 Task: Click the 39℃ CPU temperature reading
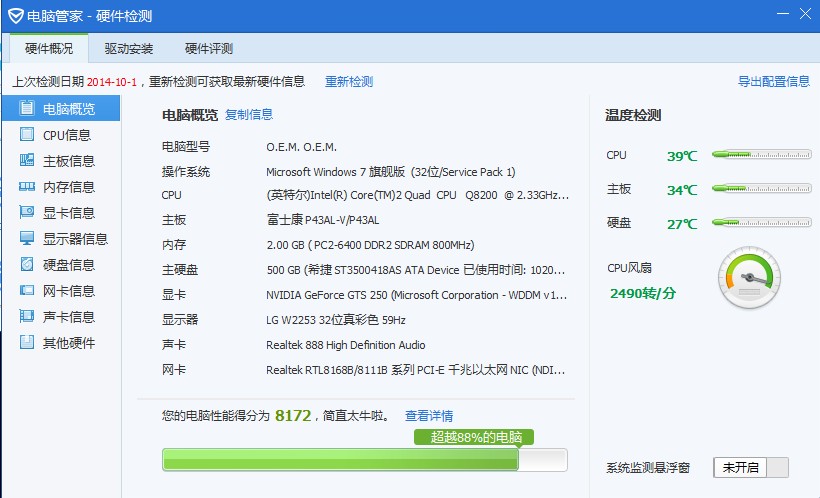[682, 156]
